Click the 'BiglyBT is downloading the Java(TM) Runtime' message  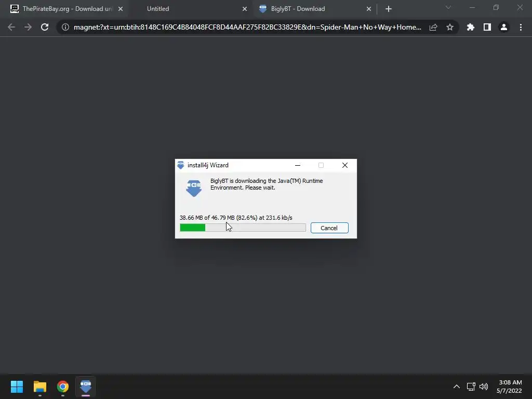coord(267,184)
